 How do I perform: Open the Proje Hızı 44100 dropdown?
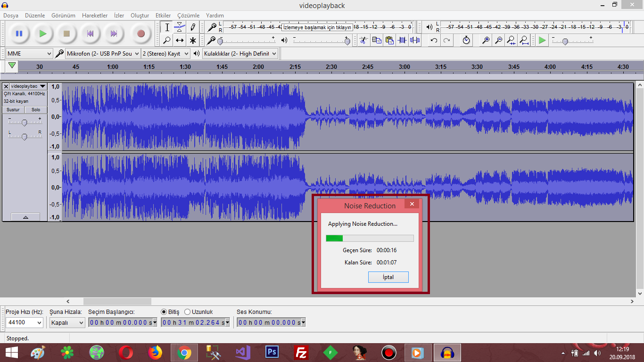(x=25, y=322)
